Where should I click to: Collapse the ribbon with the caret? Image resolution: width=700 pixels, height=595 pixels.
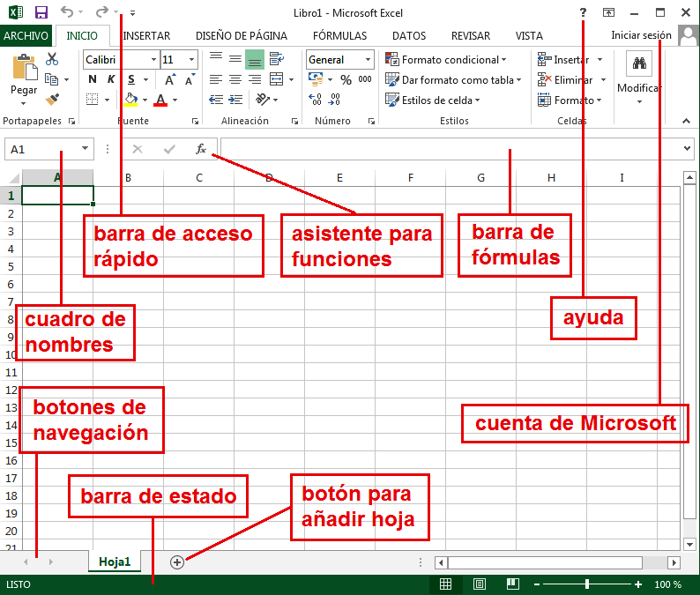(x=686, y=121)
